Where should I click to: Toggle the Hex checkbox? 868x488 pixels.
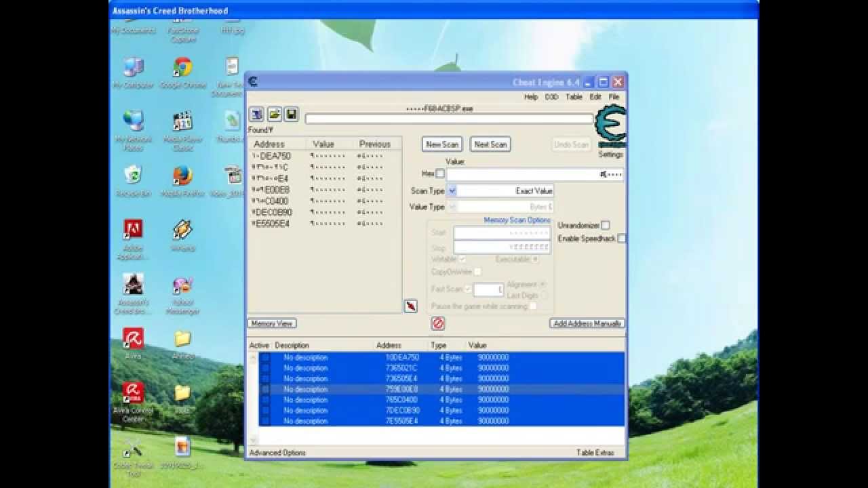pos(440,174)
